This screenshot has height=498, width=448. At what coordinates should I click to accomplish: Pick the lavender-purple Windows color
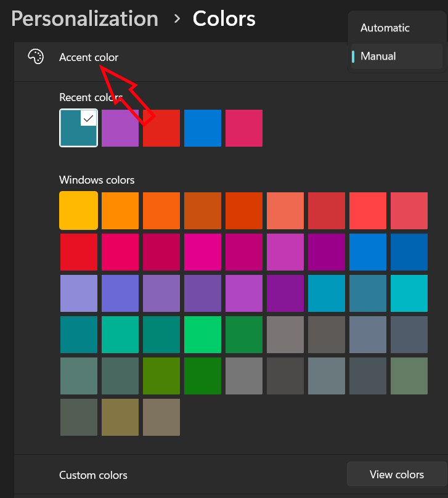click(78, 293)
